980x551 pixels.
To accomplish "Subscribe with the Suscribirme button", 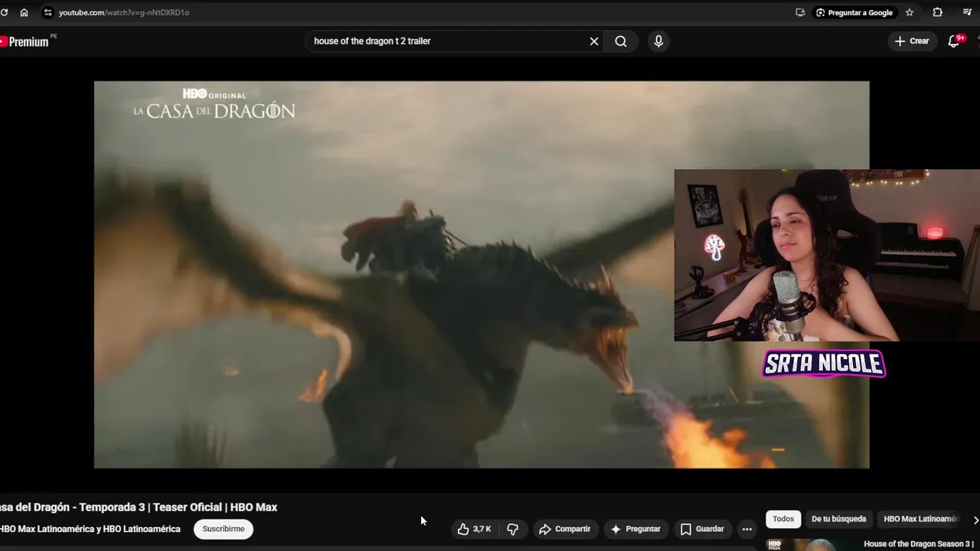I will click(224, 529).
